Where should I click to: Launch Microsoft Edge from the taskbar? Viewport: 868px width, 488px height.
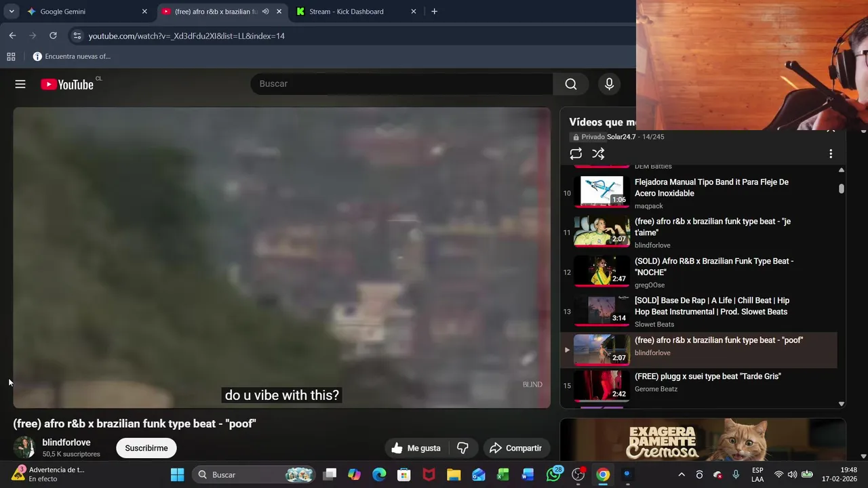coord(379,474)
